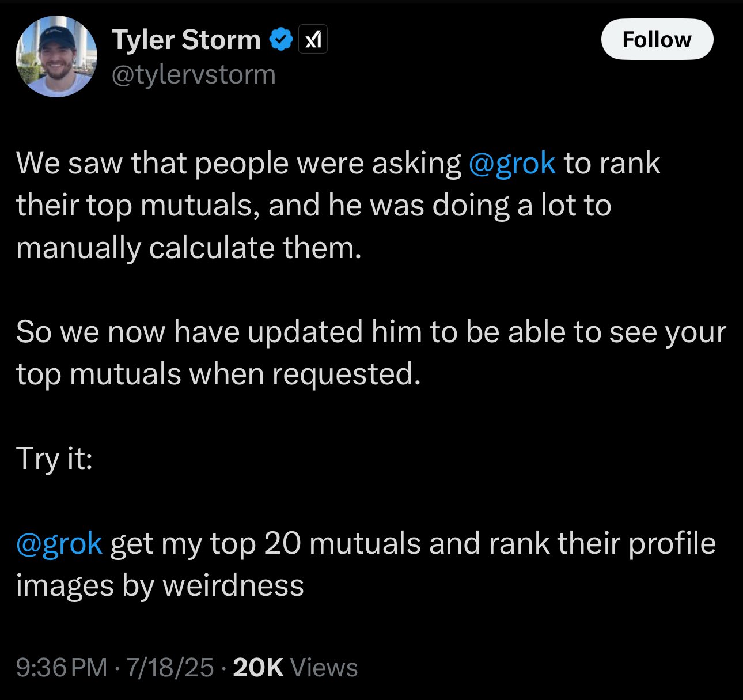Click the Tyler Storm display name
The width and height of the screenshot is (743, 700).
(x=186, y=40)
